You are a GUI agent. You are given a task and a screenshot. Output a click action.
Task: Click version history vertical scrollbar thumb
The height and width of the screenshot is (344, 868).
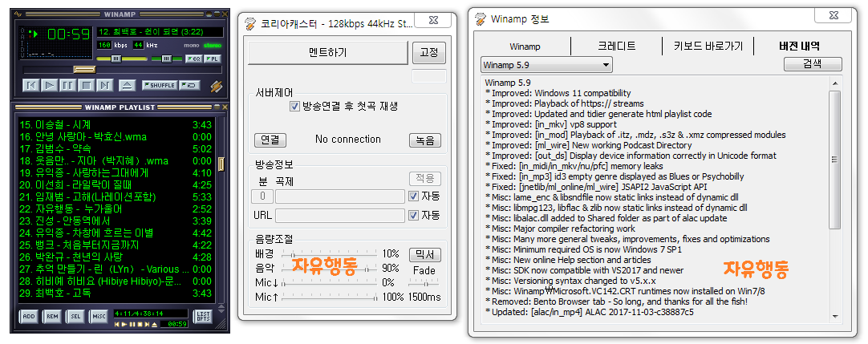(835, 160)
